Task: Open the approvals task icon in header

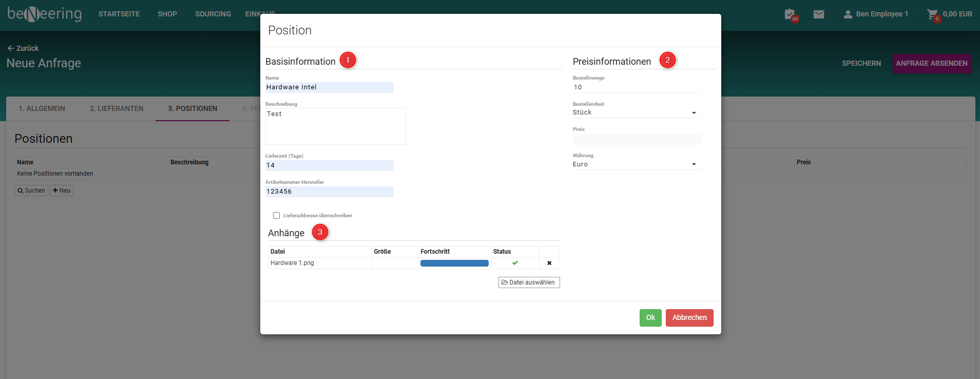Action: 790,14
